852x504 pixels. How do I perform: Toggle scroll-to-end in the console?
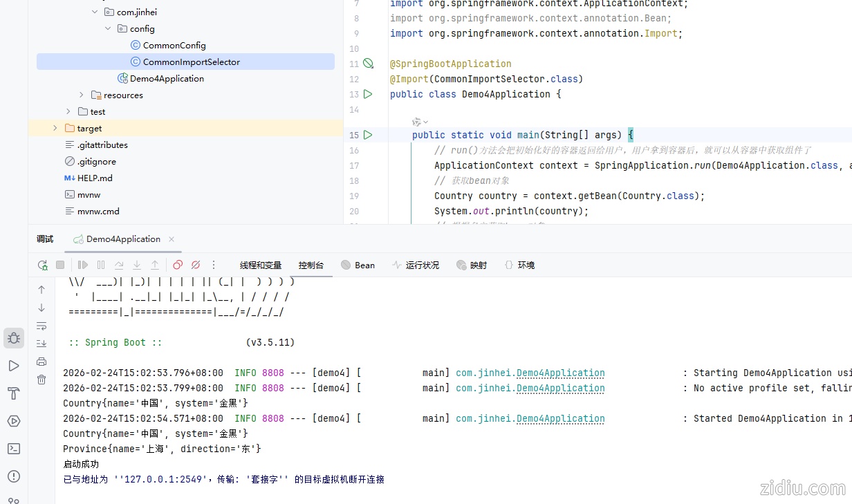pos(41,344)
